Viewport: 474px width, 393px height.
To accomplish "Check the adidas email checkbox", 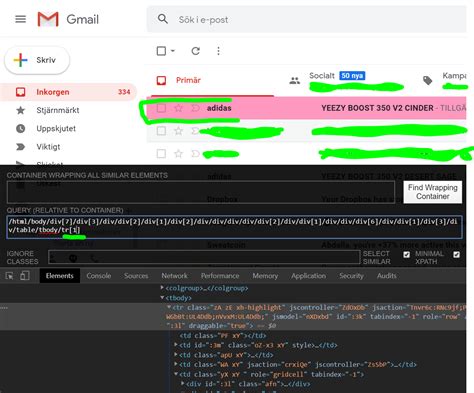I will 161,108.
